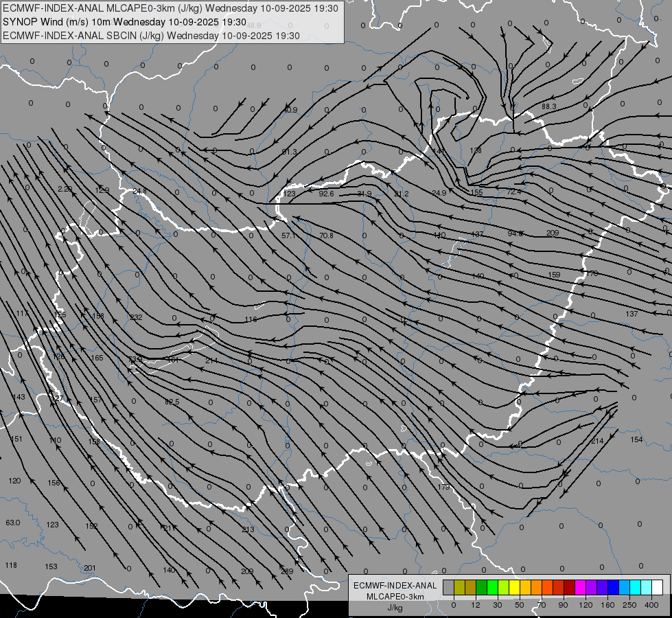Image resolution: width=672 pixels, height=618 pixels.
Task: Click the '12' legend scale label
Action: pos(476,605)
